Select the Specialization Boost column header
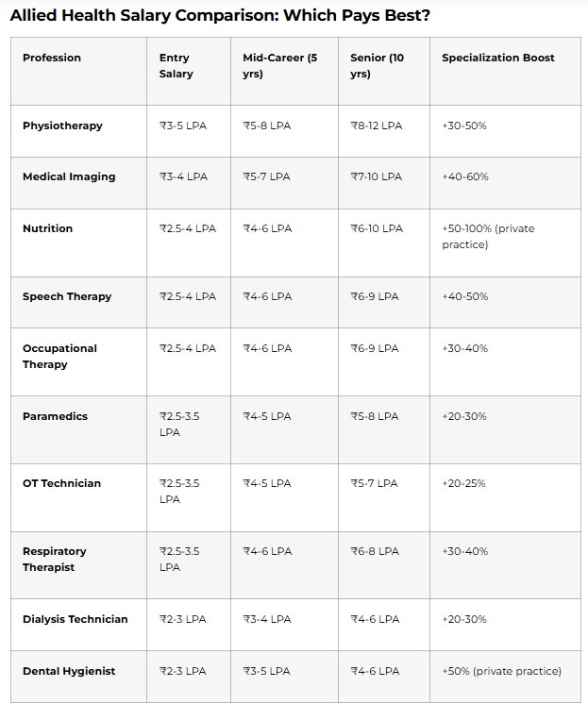The width and height of the screenshot is (588, 704). tap(498, 59)
